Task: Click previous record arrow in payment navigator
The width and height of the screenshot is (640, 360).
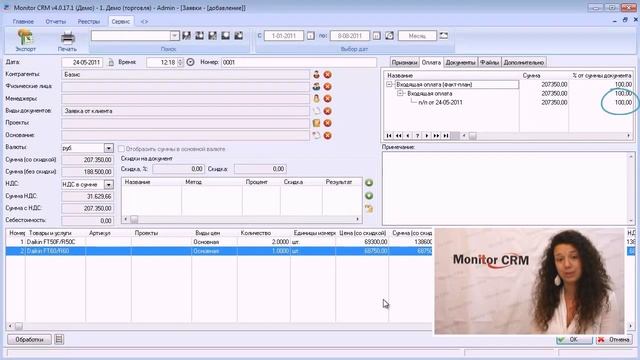Action: [x=408, y=136]
